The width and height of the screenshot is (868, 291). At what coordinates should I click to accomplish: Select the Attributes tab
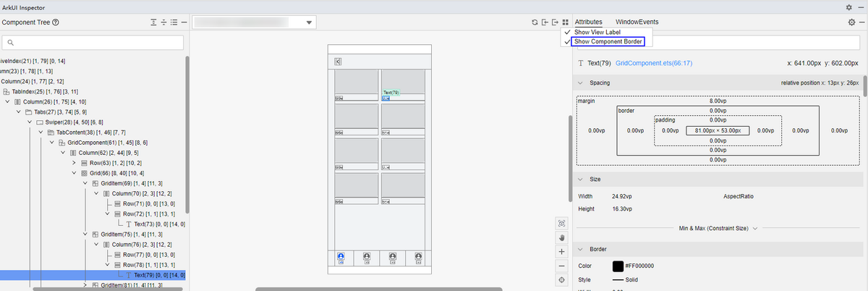(589, 22)
